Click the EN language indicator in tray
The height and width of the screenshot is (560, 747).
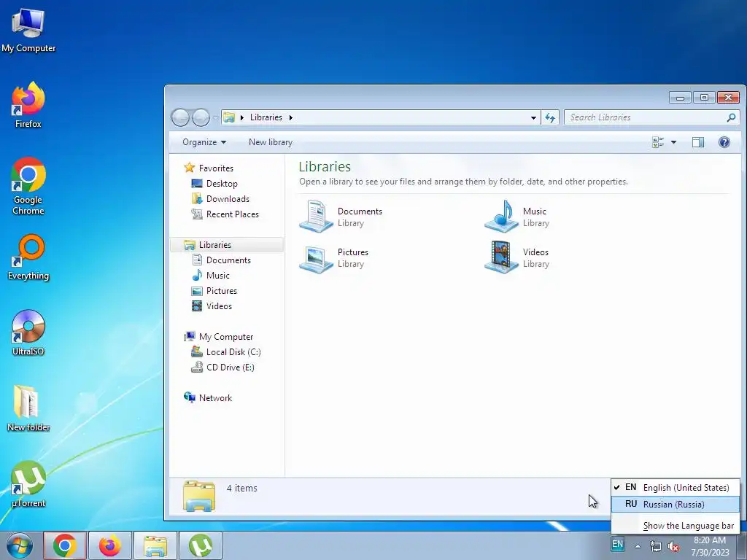(x=617, y=544)
